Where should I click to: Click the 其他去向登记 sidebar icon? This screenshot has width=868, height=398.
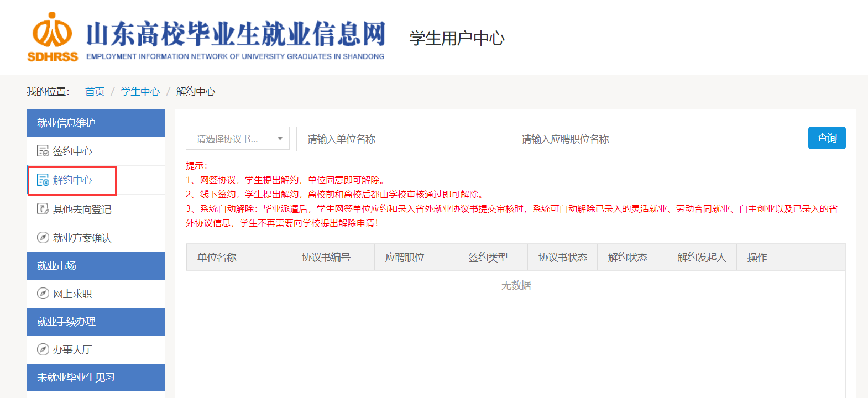pos(43,209)
